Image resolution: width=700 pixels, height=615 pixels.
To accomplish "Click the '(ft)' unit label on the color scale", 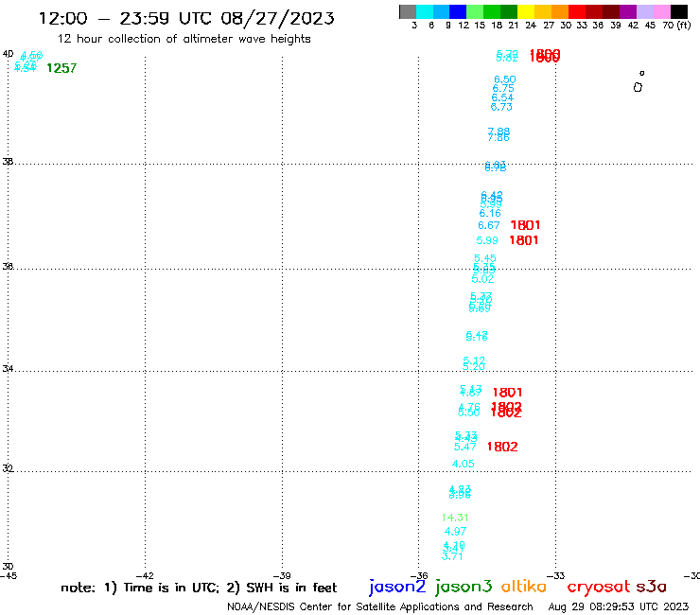I will [x=684, y=25].
